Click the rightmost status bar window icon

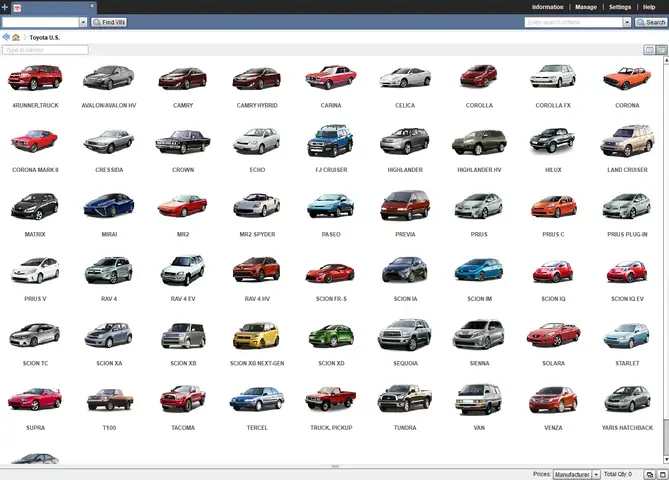(x=662, y=474)
